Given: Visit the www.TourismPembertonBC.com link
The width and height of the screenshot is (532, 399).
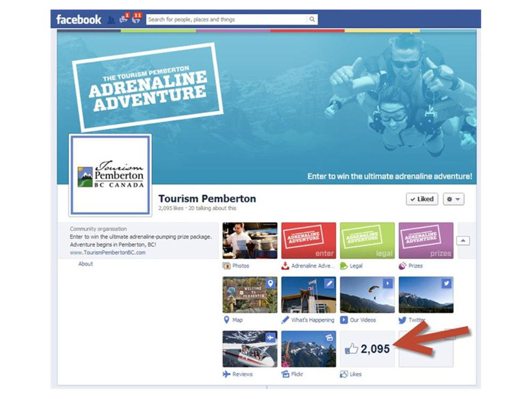Looking at the screenshot, I should [108, 252].
